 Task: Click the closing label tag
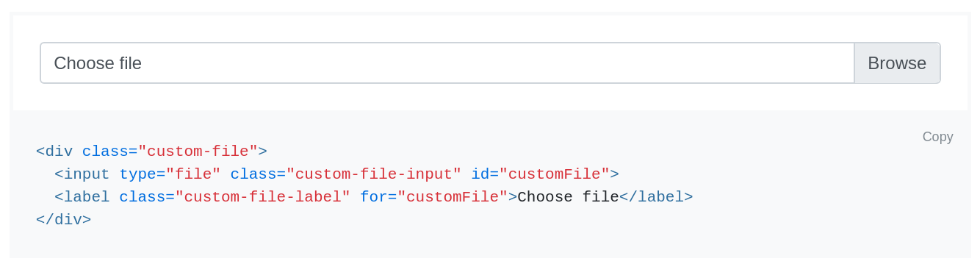[x=656, y=197]
